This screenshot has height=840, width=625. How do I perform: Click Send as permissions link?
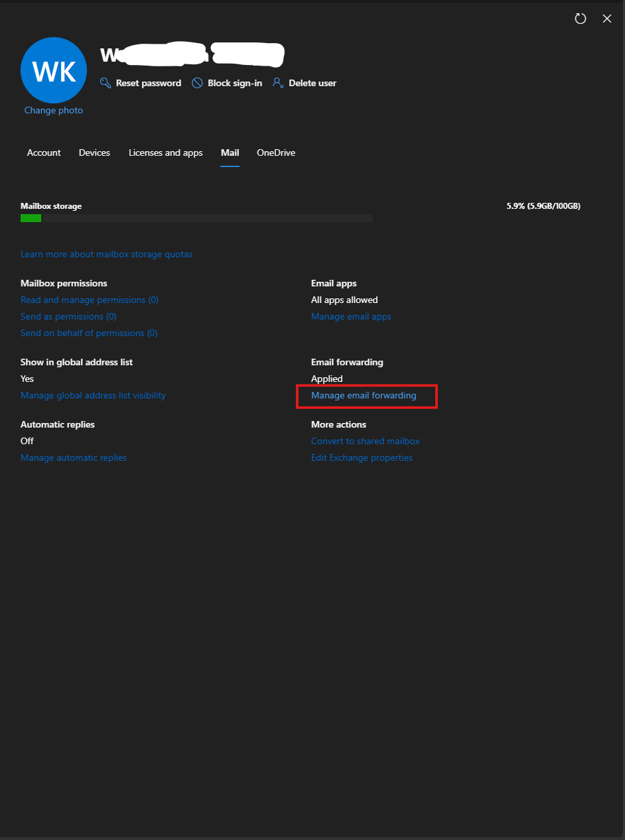pyautogui.click(x=68, y=316)
